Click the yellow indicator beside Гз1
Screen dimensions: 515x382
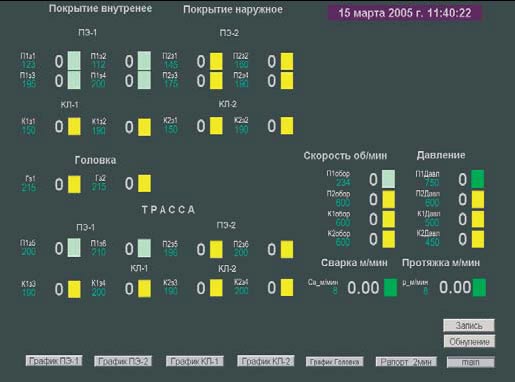[x=74, y=184]
